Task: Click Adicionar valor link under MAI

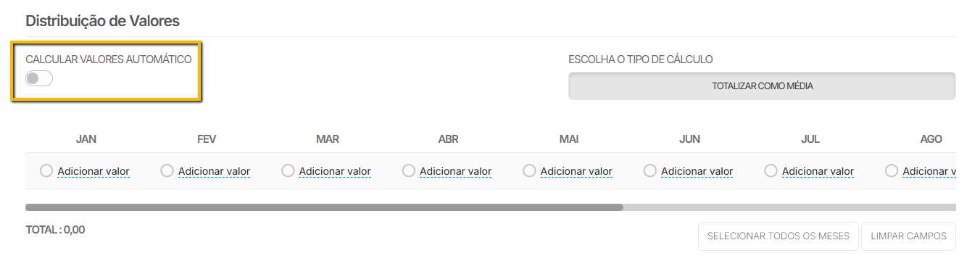Action: coord(576,171)
